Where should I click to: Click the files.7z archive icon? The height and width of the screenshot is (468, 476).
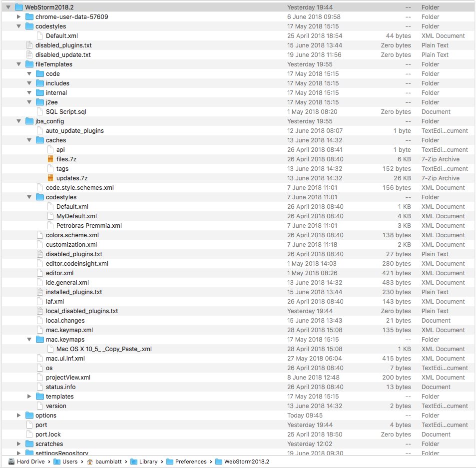(x=50, y=159)
